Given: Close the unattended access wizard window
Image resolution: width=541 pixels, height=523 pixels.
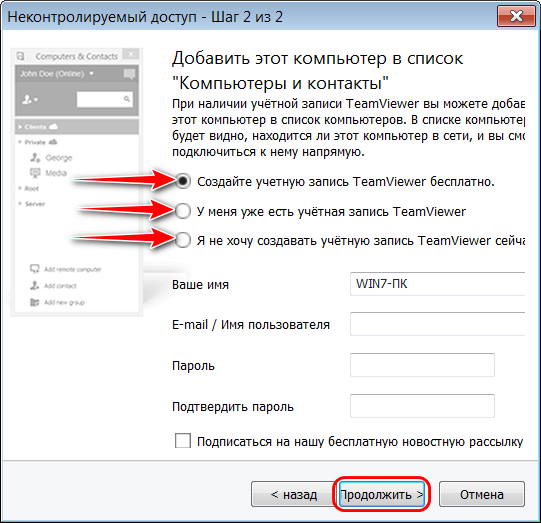Looking at the screenshot, I should (516, 16).
